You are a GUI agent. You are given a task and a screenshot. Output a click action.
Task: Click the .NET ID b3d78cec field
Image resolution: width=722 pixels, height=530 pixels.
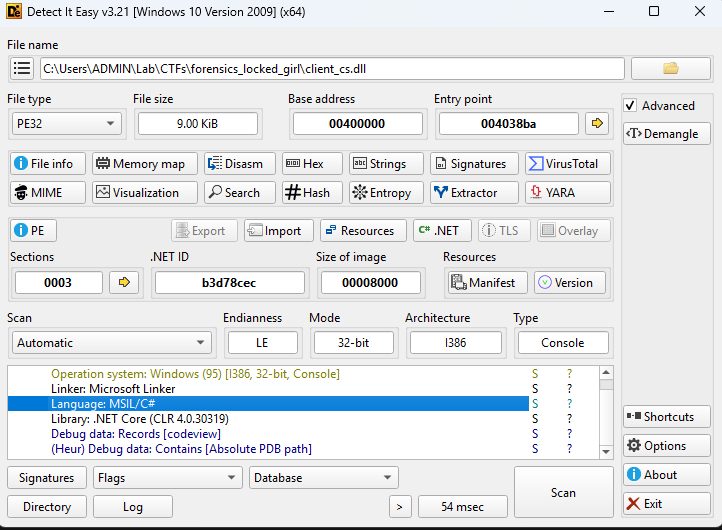click(x=229, y=282)
